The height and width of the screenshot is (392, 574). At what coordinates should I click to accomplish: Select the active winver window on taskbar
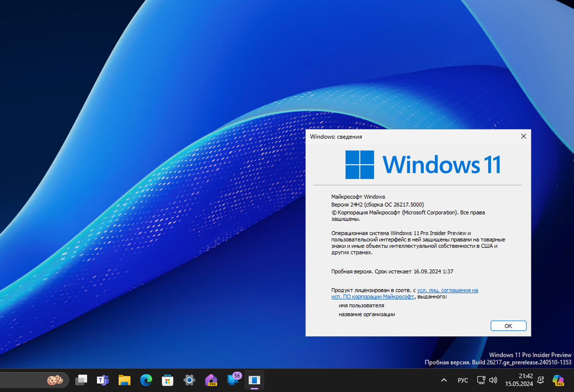point(254,380)
